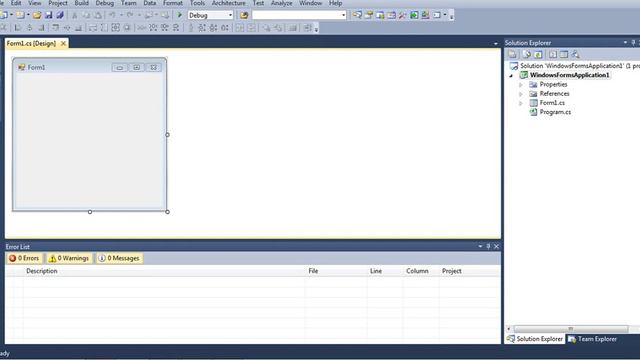The image size is (640, 360).
Task: Click the Align Rights layout icon
Action: (41, 28)
